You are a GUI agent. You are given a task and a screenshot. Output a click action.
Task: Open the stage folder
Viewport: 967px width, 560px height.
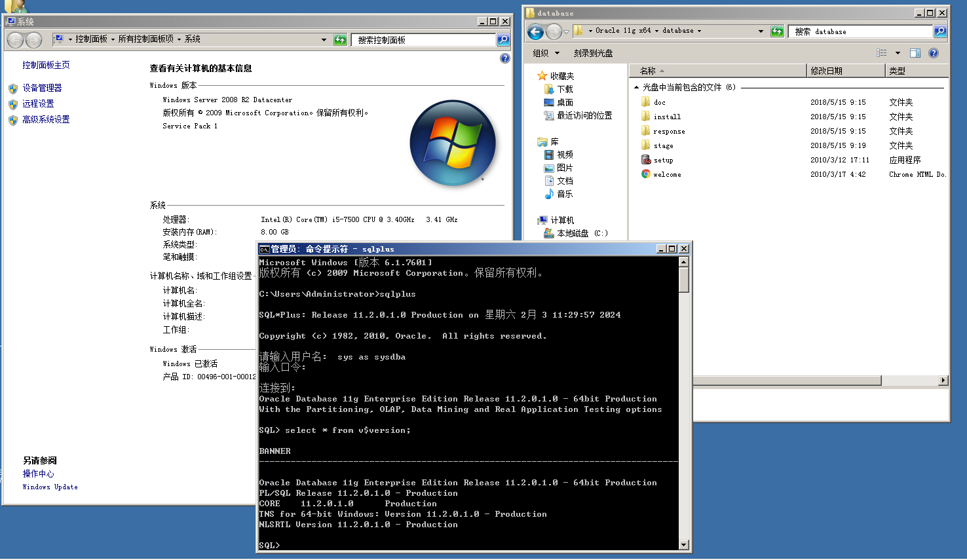pos(663,145)
